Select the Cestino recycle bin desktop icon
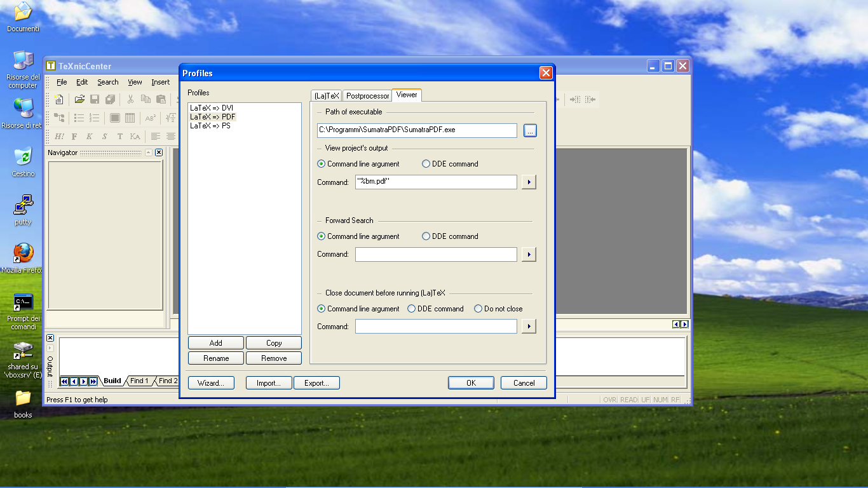868x488 pixels. [24, 161]
